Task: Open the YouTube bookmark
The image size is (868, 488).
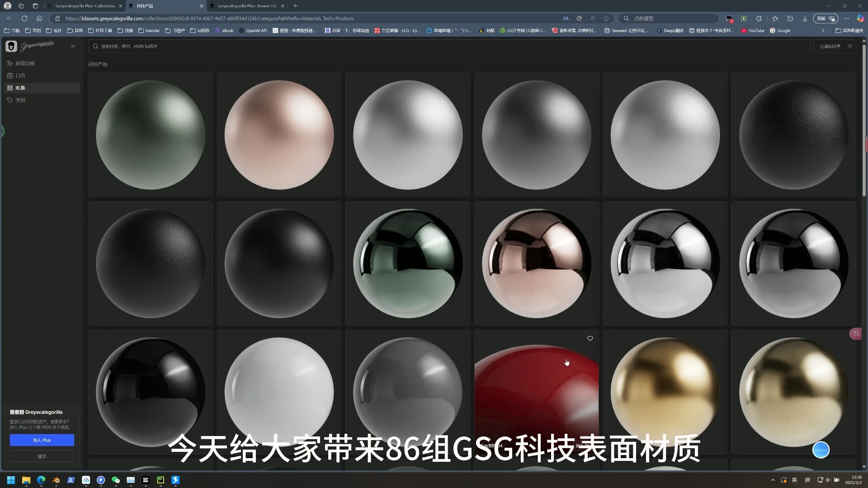Action: pos(753,31)
